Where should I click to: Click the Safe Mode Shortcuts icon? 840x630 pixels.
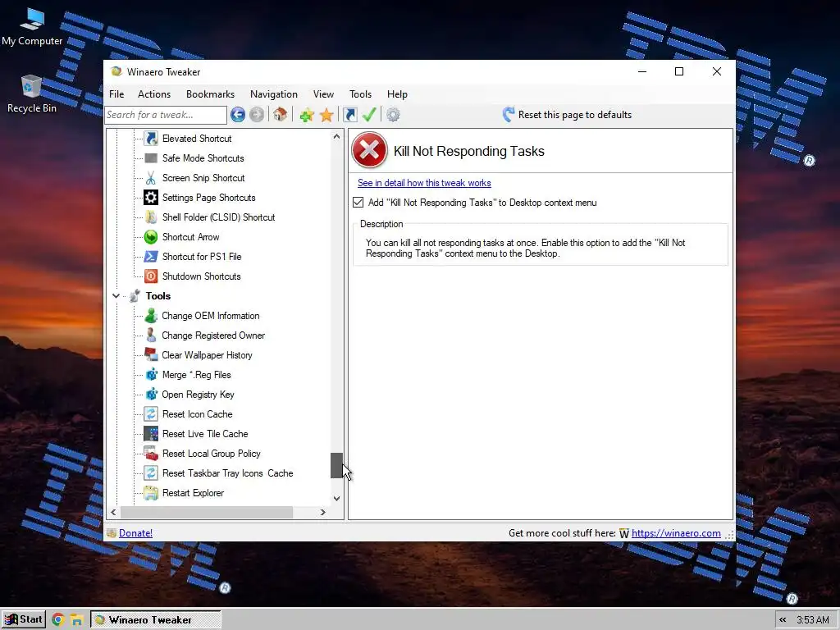pyautogui.click(x=151, y=158)
